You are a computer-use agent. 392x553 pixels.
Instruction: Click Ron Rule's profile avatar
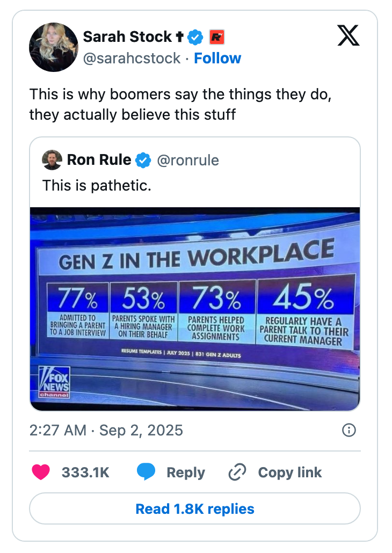pyautogui.click(x=52, y=159)
